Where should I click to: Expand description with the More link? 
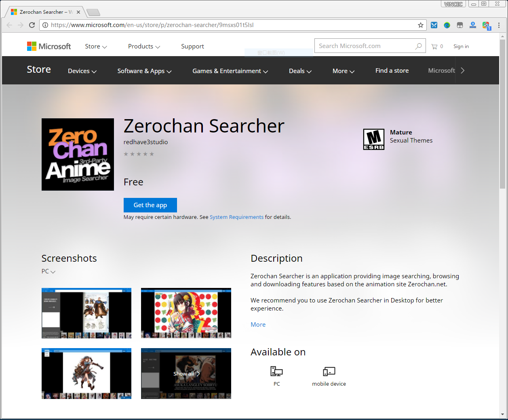[x=258, y=325]
